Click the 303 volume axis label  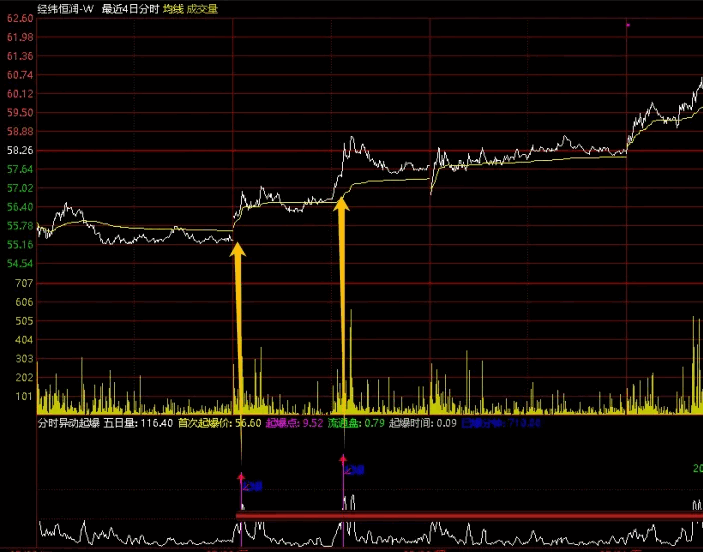[x=24, y=358]
